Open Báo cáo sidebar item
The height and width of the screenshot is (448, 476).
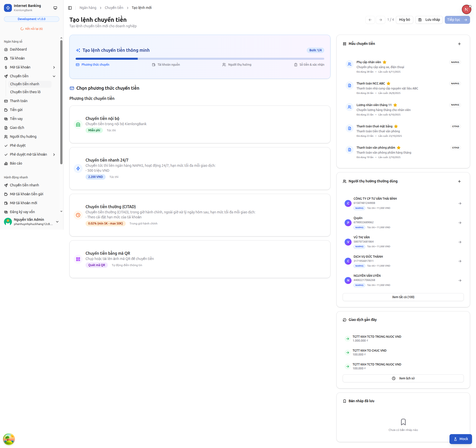point(30,164)
